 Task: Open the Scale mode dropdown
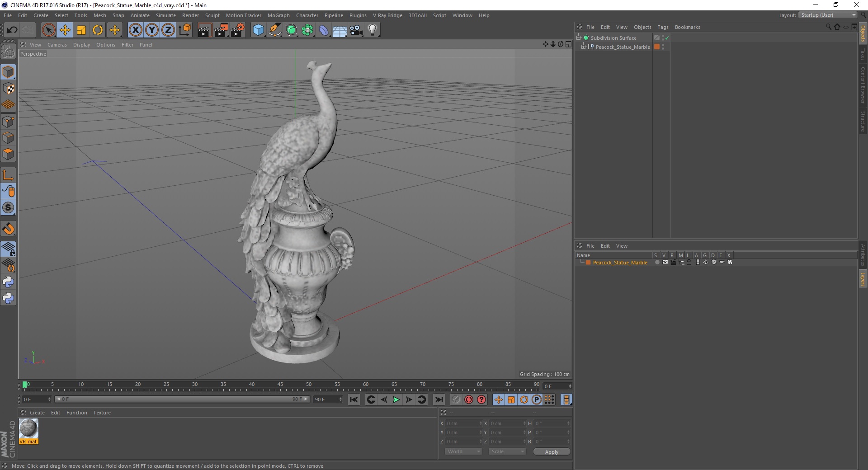pos(507,451)
